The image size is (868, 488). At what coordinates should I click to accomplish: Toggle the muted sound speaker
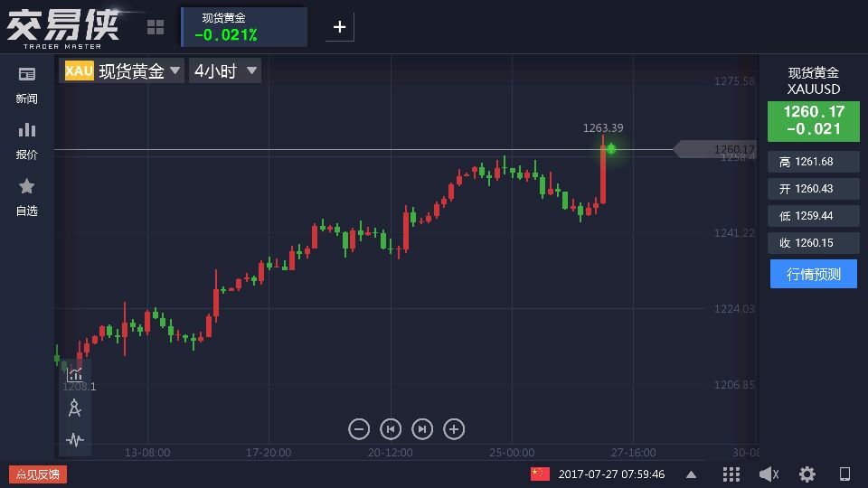click(769, 474)
